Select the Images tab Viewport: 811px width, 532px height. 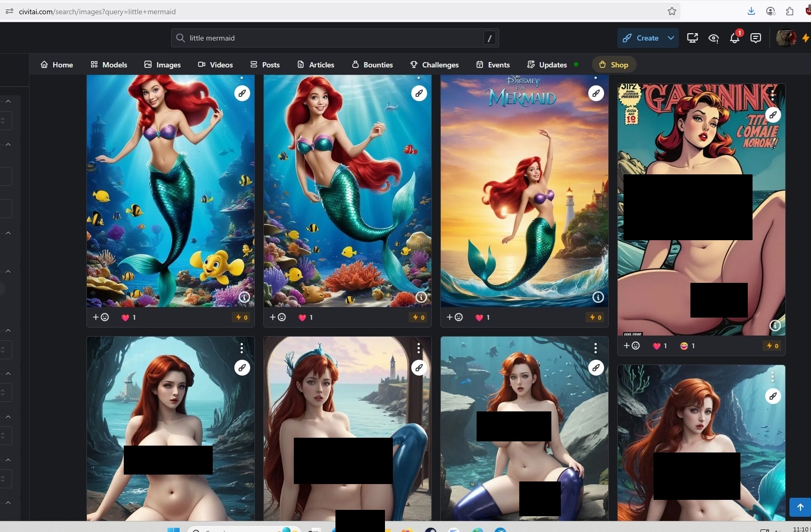pyautogui.click(x=163, y=65)
